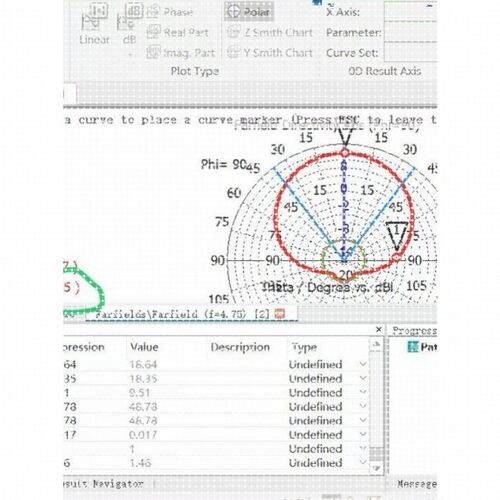500x500 pixels.
Task: Click the icon on the Farfield tab
Action: (279, 314)
